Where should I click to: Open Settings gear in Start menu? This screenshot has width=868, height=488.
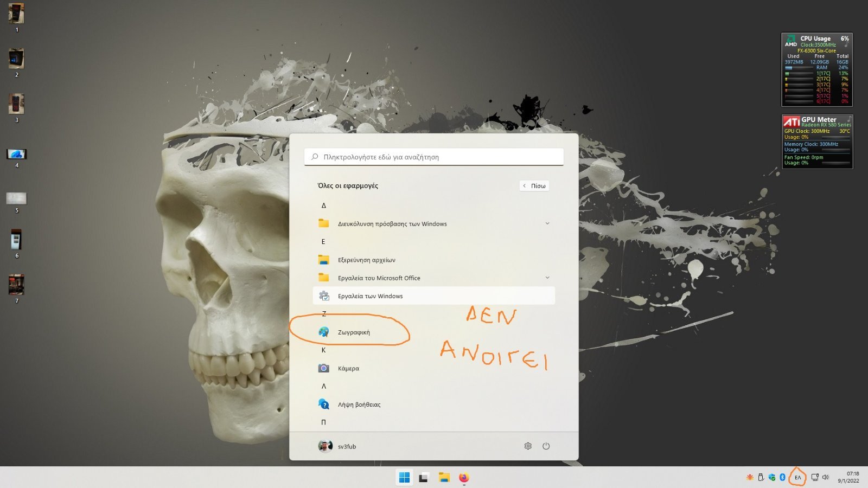pyautogui.click(x=528, y=446)
